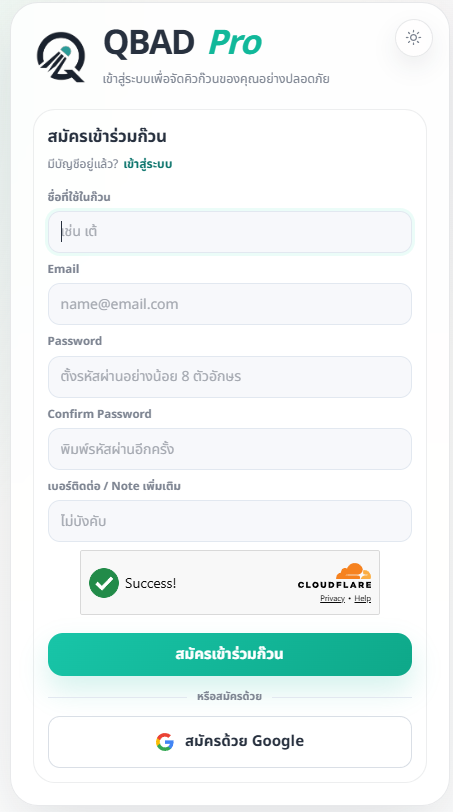Submit with green สมัครเข้าร่วมก๊วน button

(x=230, y=654)
